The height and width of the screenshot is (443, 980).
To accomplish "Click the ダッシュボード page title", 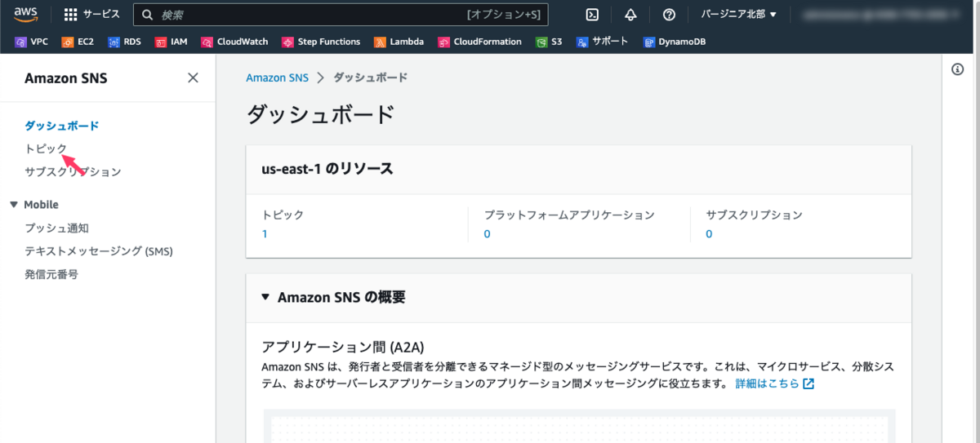I will (321, 114).
